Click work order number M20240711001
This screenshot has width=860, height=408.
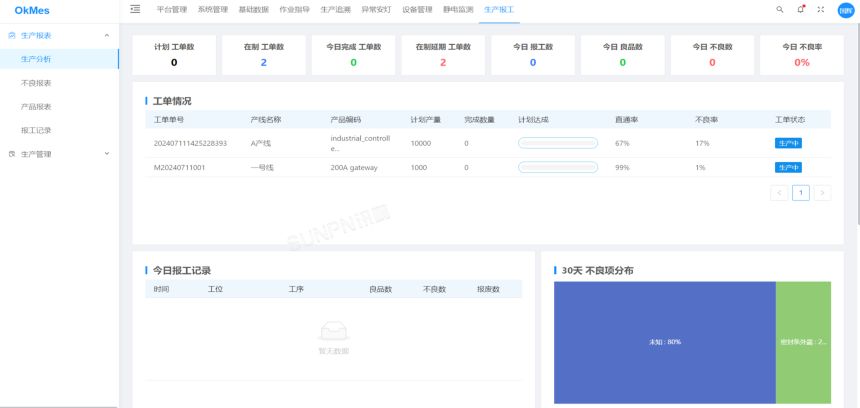(179, 168)
